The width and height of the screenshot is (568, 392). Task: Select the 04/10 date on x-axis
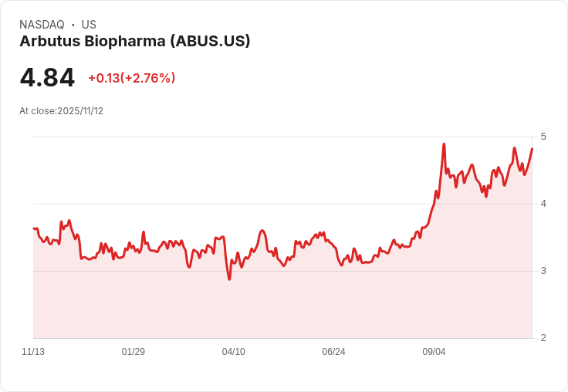tap(233, 352)
